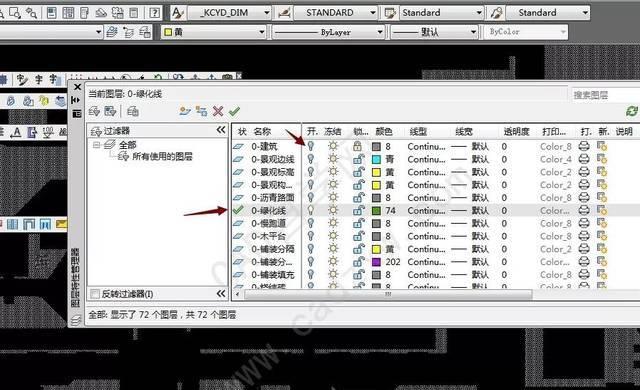Click the New Property Filter icon
Viewport: 640px width, 390px height.
click(x=94, y=111)
